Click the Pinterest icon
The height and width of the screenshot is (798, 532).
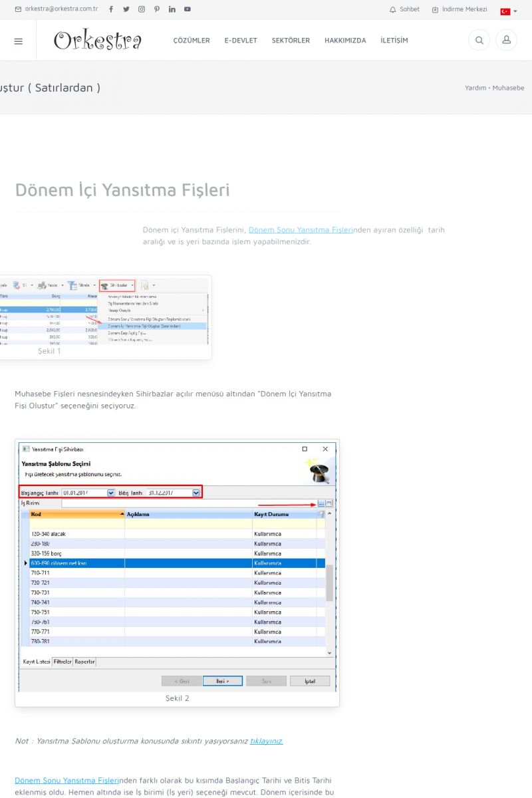pyautogui.click(x=157, y=9)
